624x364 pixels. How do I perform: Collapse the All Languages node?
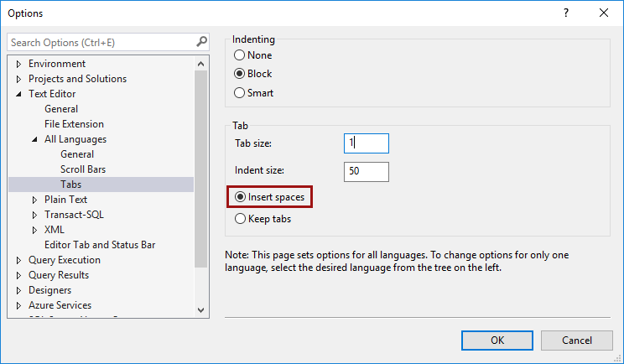click(34, 139)
